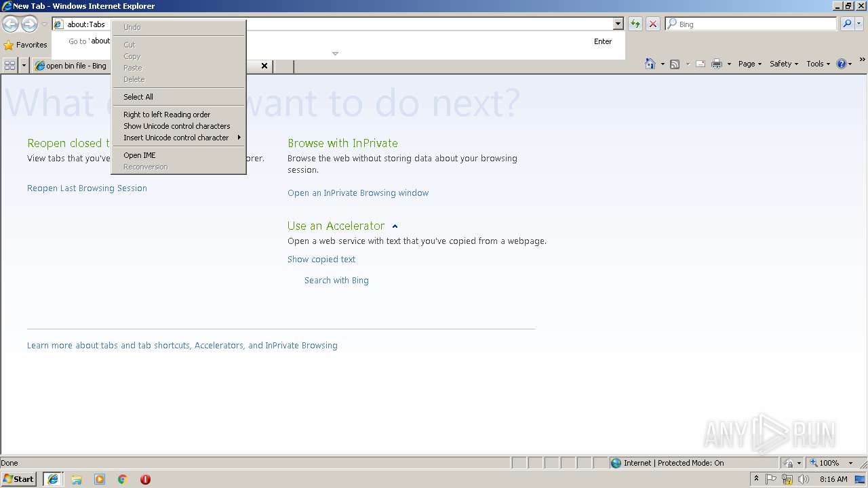The width and height of the screenshot is (868, 488).
Task: Click the Enter autocomplete suggestion row
Action: tap(338, 41)
